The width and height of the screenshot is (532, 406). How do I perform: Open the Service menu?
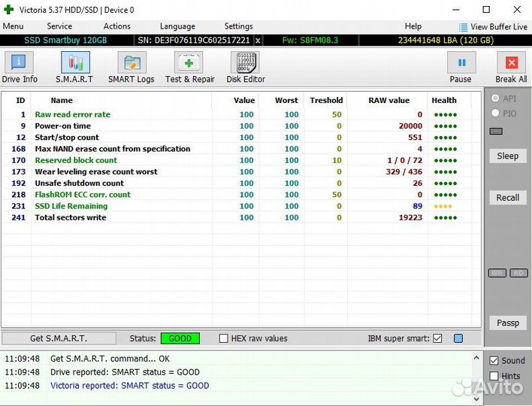click(x=59, y=26)
